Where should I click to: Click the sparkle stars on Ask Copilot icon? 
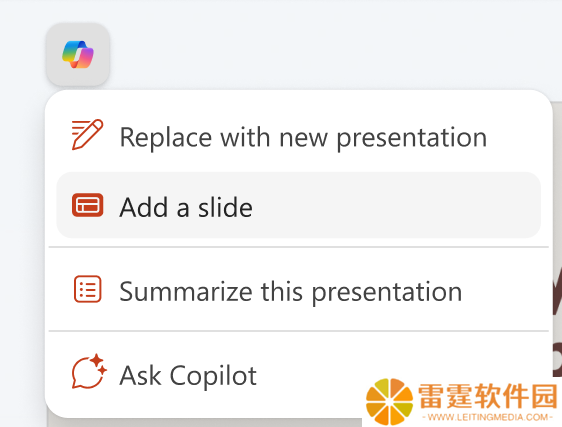(x=98, y=364)
